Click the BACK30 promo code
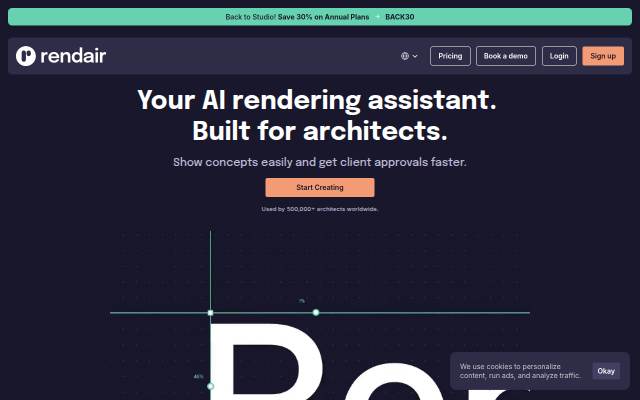 coord(400,17)
